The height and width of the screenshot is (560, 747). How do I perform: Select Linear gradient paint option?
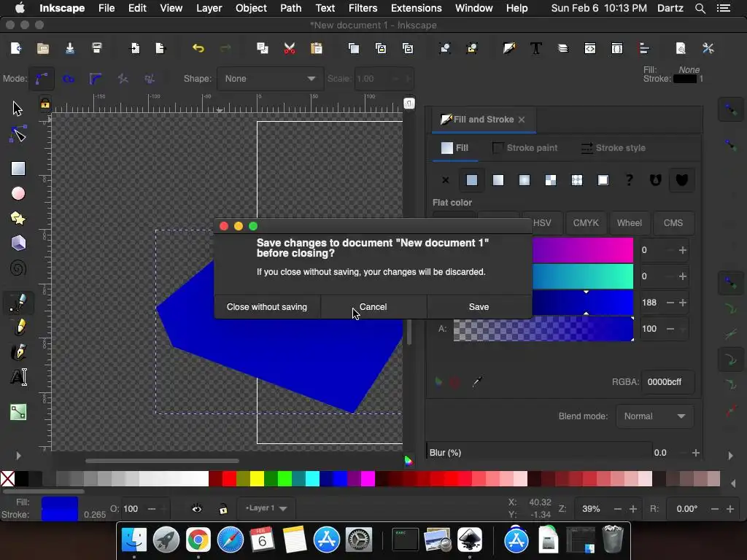coord(498,180)
